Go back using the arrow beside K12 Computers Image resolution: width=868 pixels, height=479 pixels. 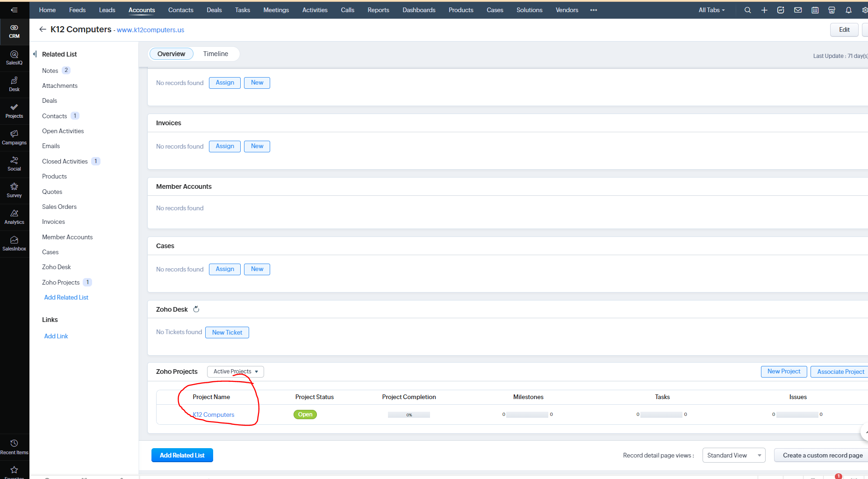(43, 29)
